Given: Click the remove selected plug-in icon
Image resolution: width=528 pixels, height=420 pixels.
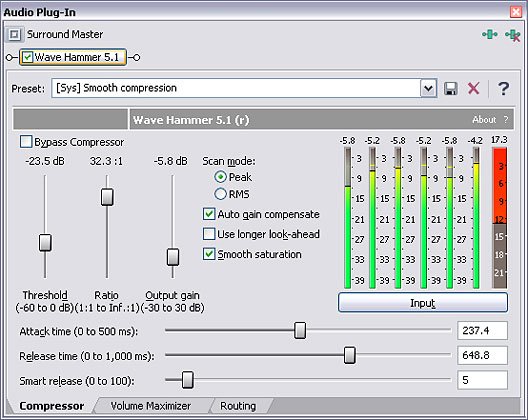Looking at the screenshot, I should click(513, 35).
